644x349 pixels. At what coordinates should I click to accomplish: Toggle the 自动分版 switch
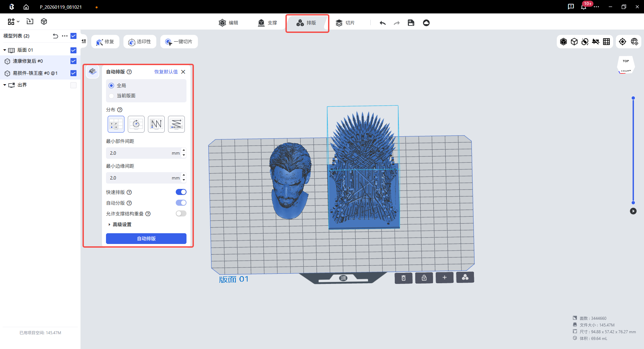[x=181, y=203]
